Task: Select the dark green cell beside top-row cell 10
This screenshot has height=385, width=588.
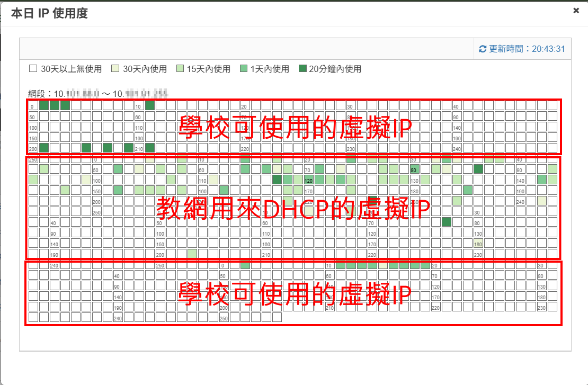Action: [x=150, y=105]
